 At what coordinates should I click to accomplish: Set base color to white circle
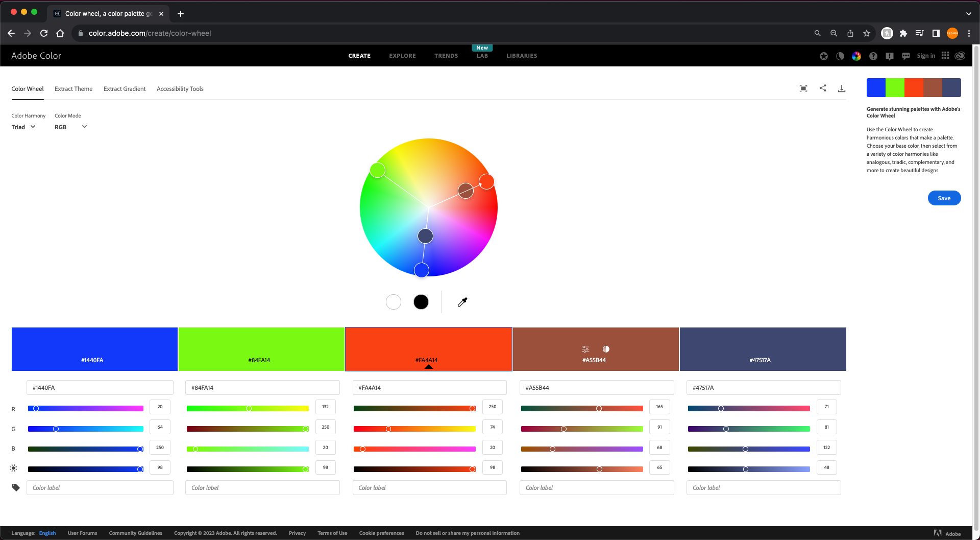pos(394,302)
